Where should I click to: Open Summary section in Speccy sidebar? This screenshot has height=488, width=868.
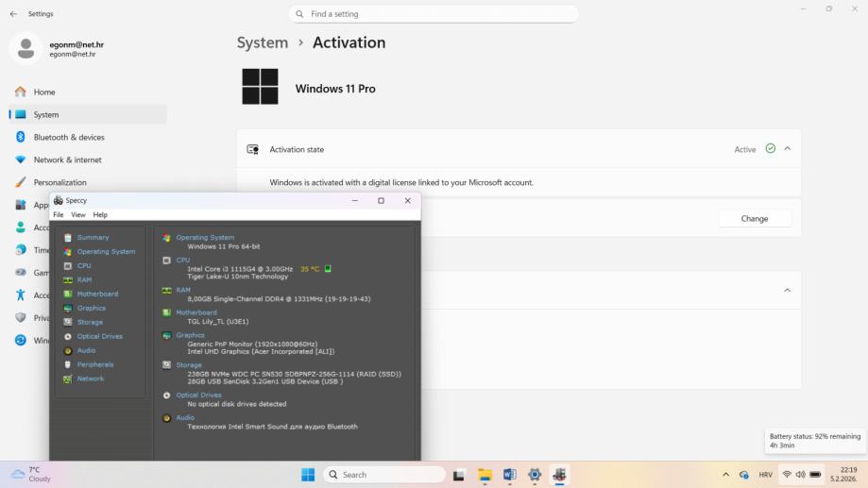(x=93, y=237)
